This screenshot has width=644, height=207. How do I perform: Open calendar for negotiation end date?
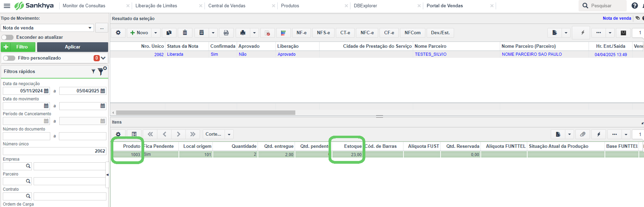coord(103,91)
